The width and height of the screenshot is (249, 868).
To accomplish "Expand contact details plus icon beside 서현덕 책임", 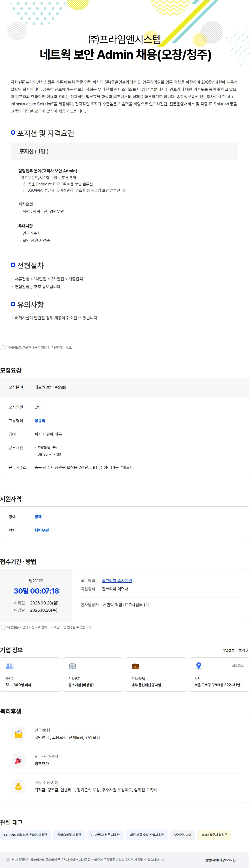I will [x=148, y=604].
